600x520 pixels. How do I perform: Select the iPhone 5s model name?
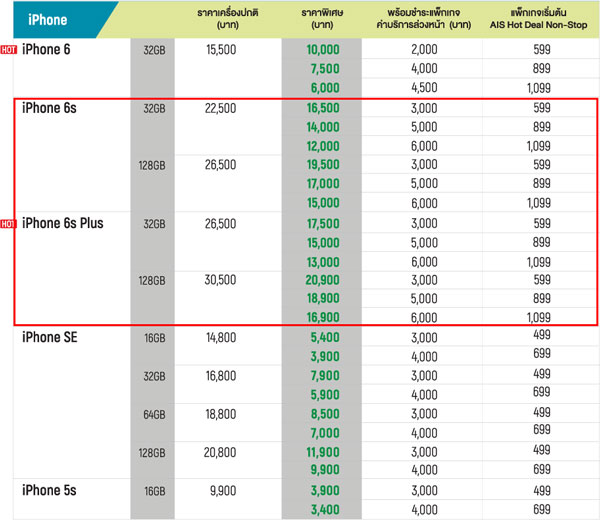point(49,491)
